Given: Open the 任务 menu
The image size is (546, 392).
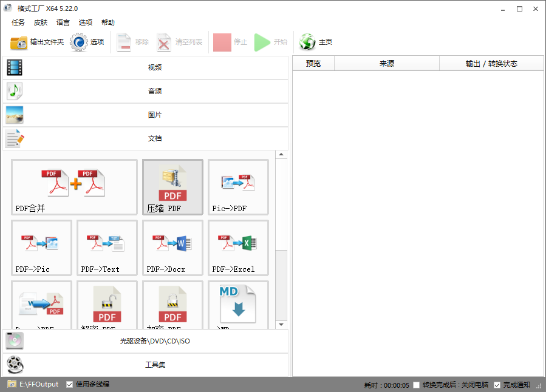Looking at the screenshot, I should 18,22.
